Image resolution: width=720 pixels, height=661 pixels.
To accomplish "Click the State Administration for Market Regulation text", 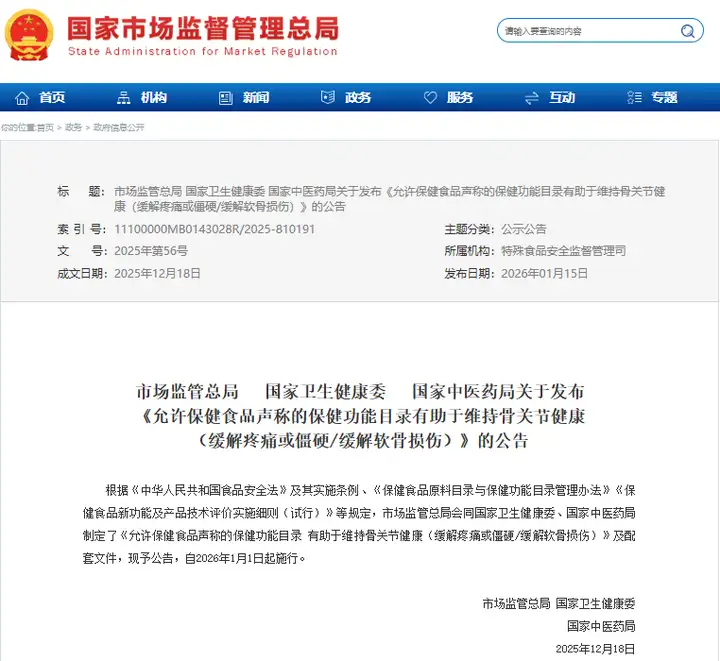I will coord(202,51).
